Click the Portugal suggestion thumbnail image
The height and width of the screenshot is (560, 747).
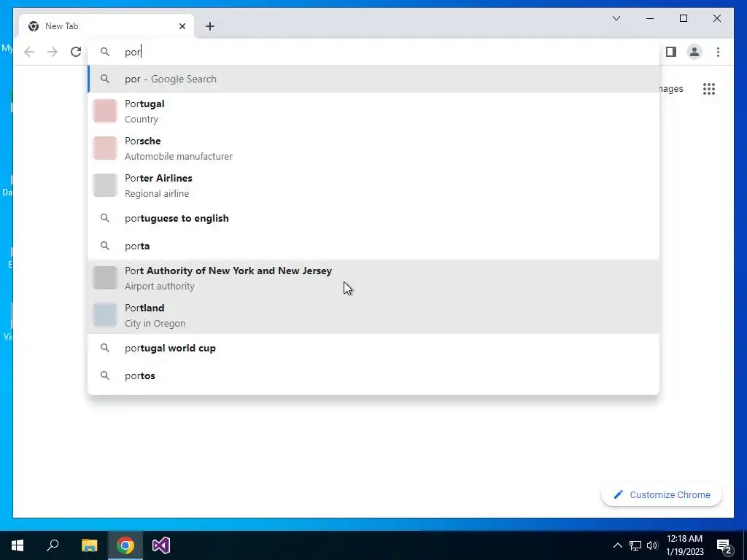click(x=105, y=111)
